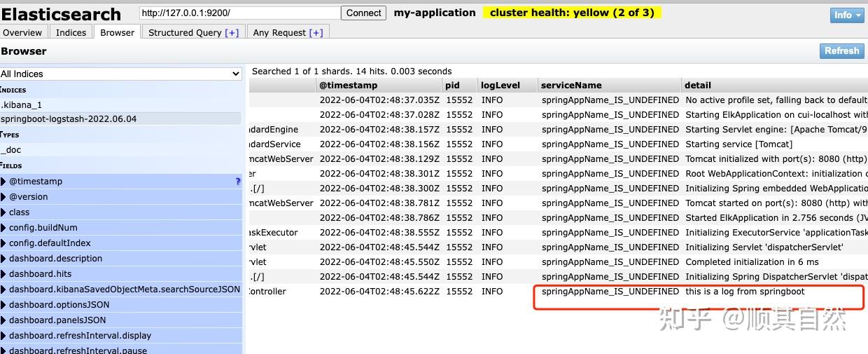Expand the config.buildNum field
Screen dimensions: 868x354
click(121, 227)
